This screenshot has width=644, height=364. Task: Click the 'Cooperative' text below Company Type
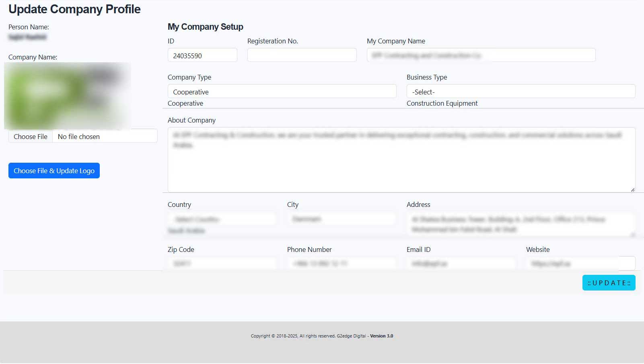(x=185, y=103)
